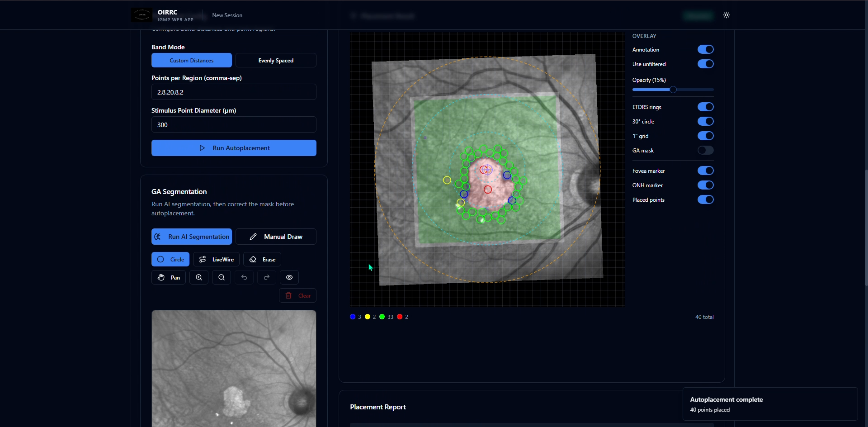This screenshot has height=427, width=868.
Task: Switch band mode to Evenly Spaced
Action: point(276,60)
